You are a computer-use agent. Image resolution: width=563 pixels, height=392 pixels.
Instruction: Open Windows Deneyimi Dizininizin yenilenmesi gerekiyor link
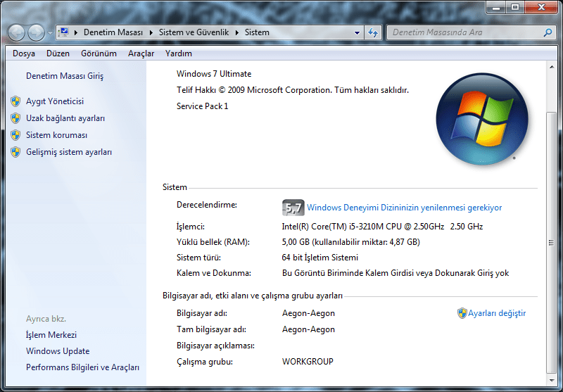coord(404,208)
